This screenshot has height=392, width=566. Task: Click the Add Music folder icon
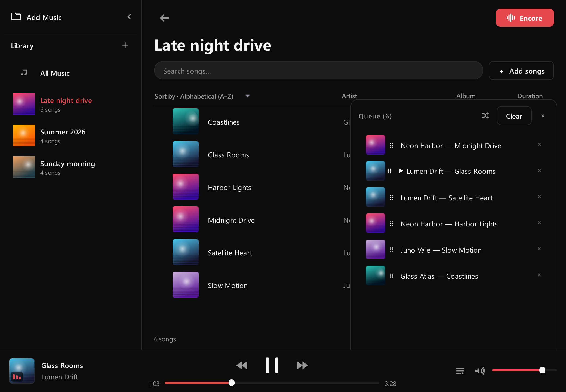tap(16, 17)
